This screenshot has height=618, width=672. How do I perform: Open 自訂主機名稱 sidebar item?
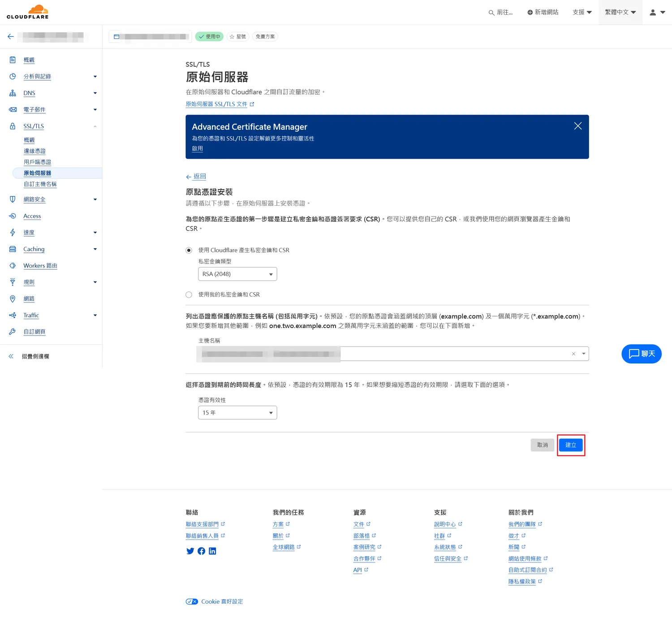click(40, 184)
